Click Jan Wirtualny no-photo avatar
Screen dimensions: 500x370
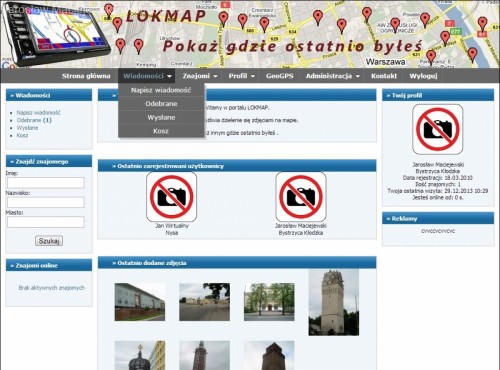pyautogui.click(x=171, y=197)
